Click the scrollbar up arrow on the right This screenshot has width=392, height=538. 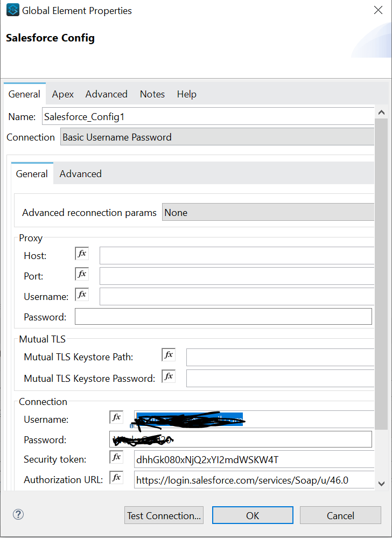pos(381,111)
